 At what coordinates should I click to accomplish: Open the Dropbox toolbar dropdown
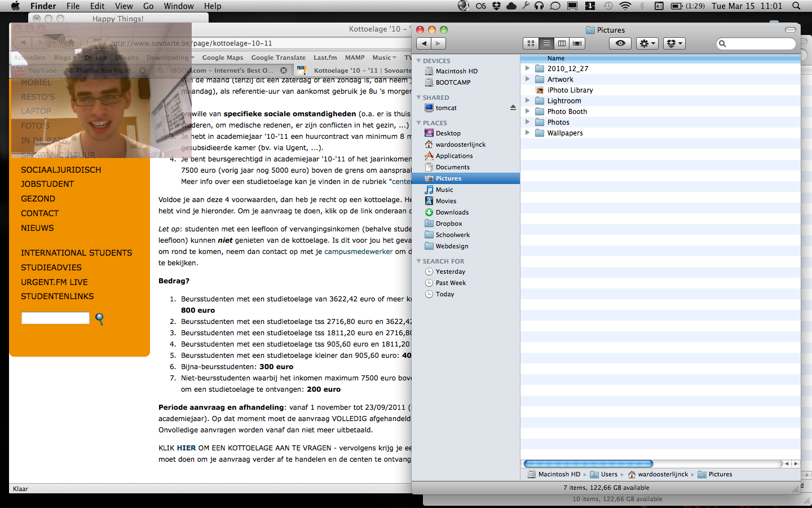pos(674,43)
